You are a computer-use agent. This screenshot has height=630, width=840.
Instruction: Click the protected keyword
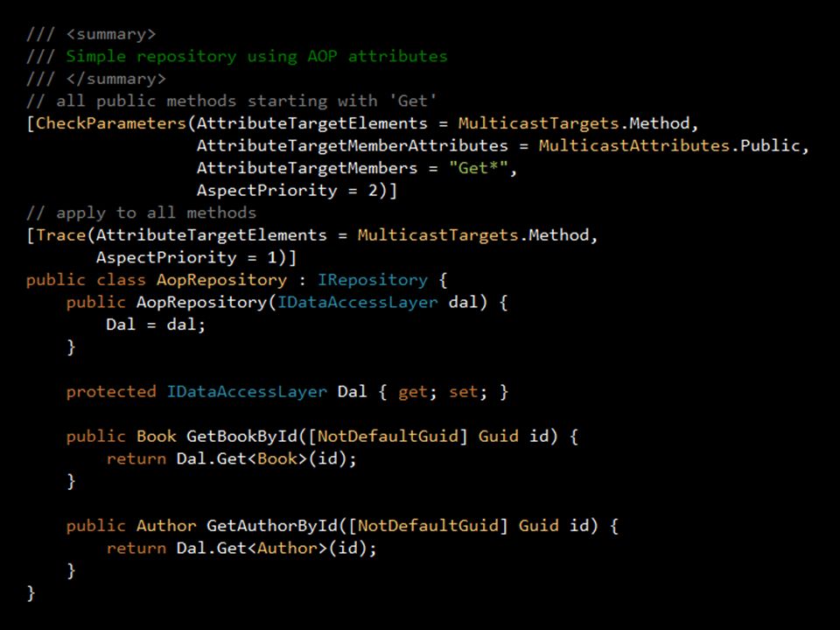coord(111,392)
